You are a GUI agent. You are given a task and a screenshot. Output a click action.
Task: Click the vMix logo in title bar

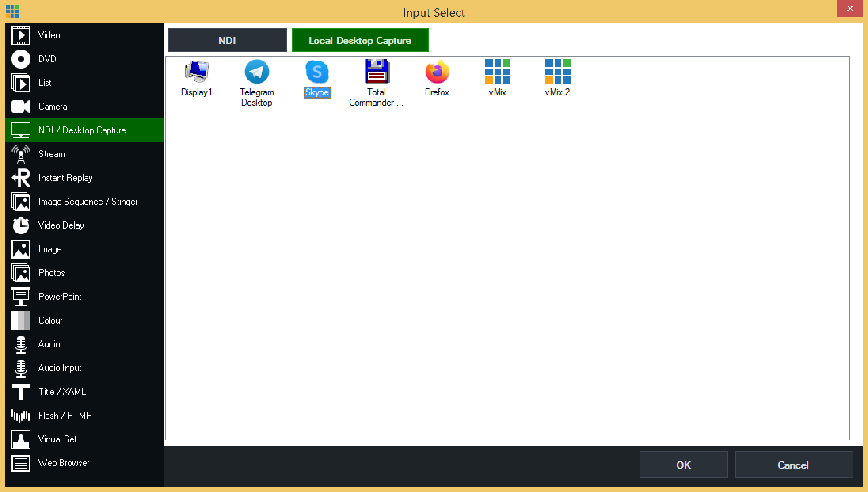point(12,11)
